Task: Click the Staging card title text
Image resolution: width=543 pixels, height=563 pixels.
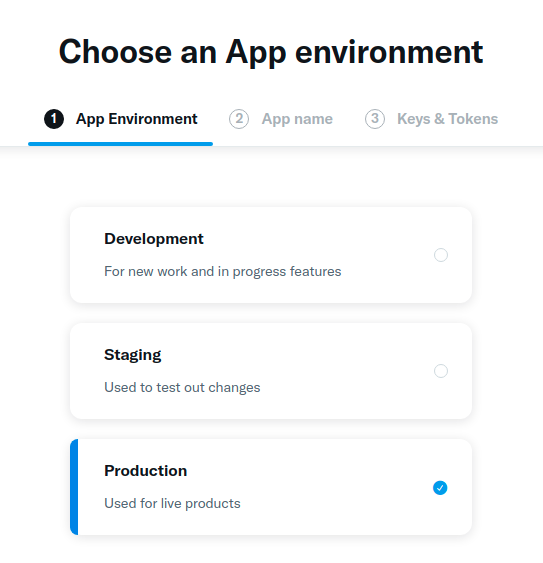Action: [x=133, y=355]
